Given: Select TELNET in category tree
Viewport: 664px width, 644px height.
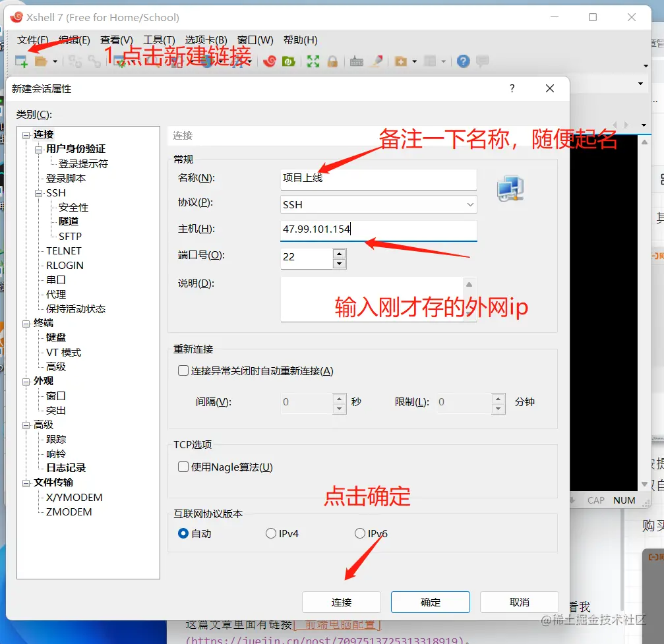Looking at the screenshot, I should point(64,251).
